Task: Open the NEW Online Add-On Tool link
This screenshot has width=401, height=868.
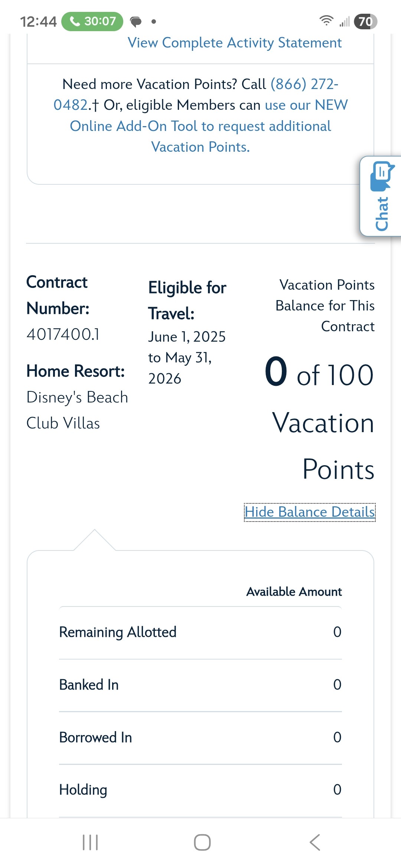Action: 200,126
